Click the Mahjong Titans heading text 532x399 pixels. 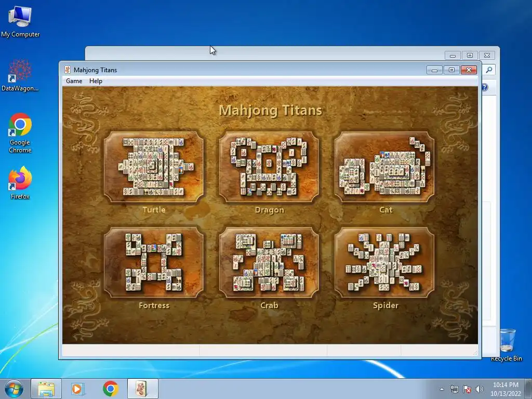pyautogui.click(x=270, y=110)
